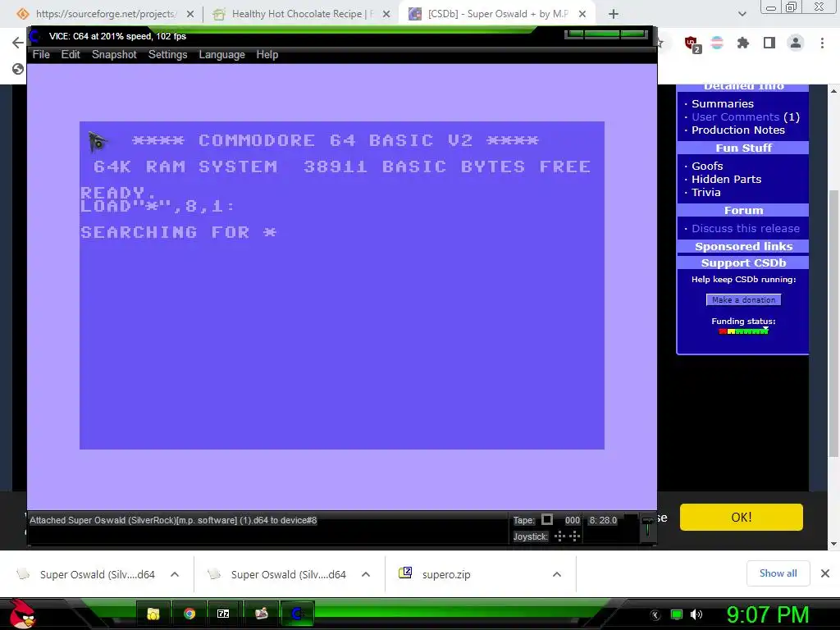840x630 pixels.
Task: Click the Attached Super Oswald status message
Action: [x=173, y=520]
